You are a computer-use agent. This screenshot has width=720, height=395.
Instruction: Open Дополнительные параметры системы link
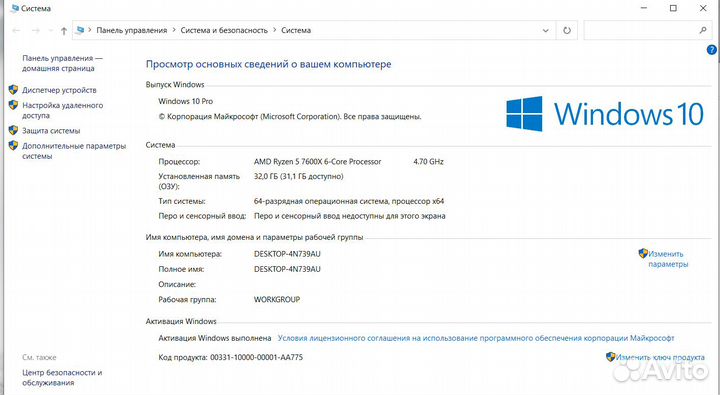pyautogui.click(x=74, y=151)
